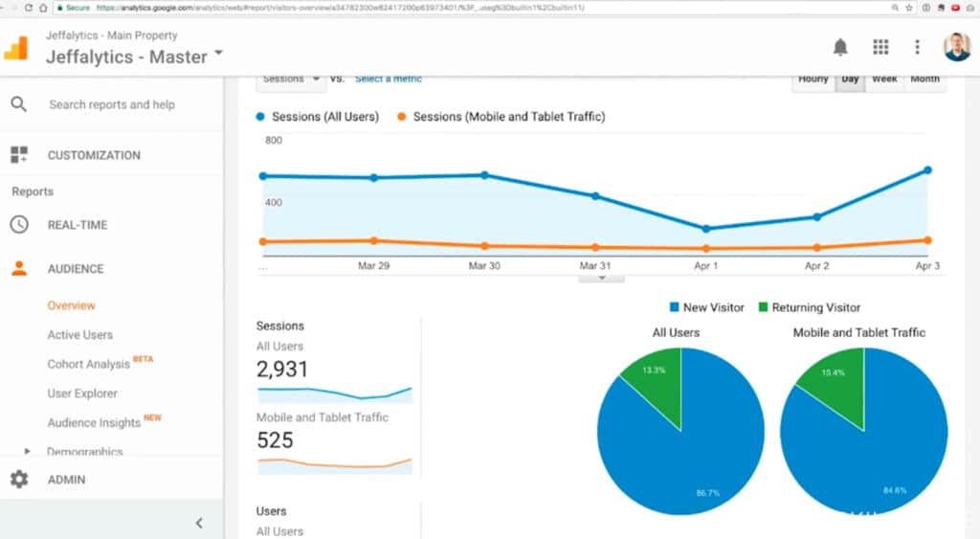
Task: Click the Reports section label
Action: coord(33,191)
